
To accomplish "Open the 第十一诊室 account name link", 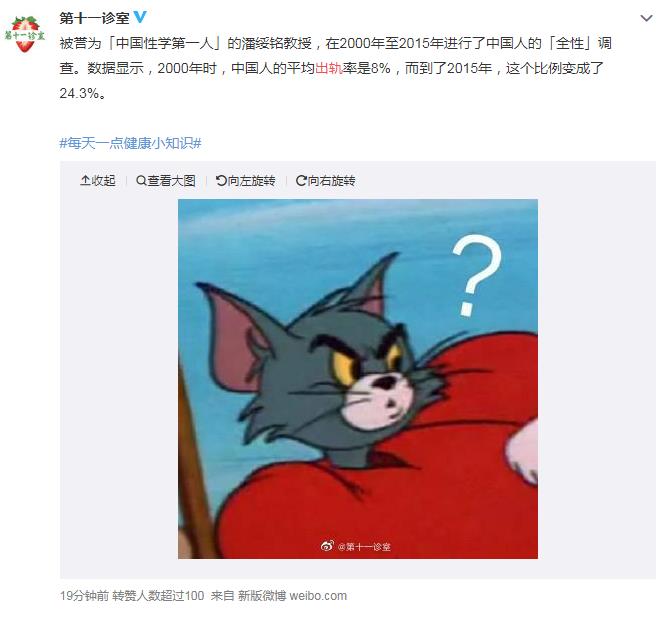I will coord(95,18).
